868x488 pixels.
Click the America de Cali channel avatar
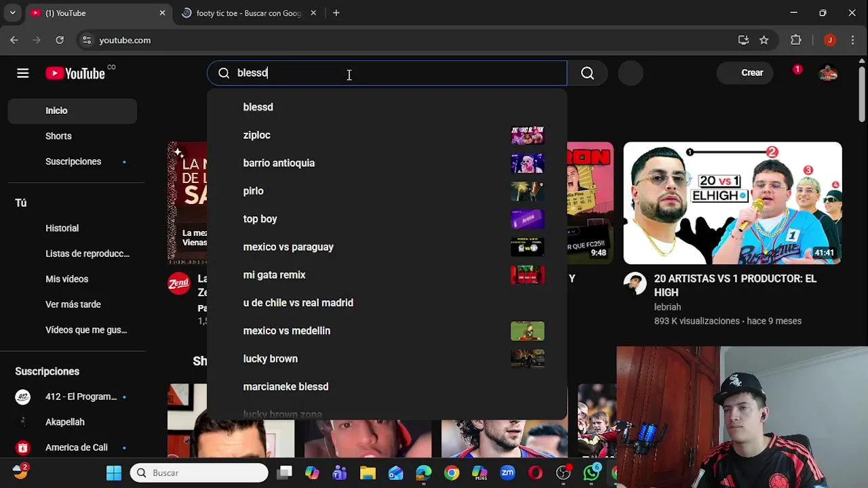point(23,447)
